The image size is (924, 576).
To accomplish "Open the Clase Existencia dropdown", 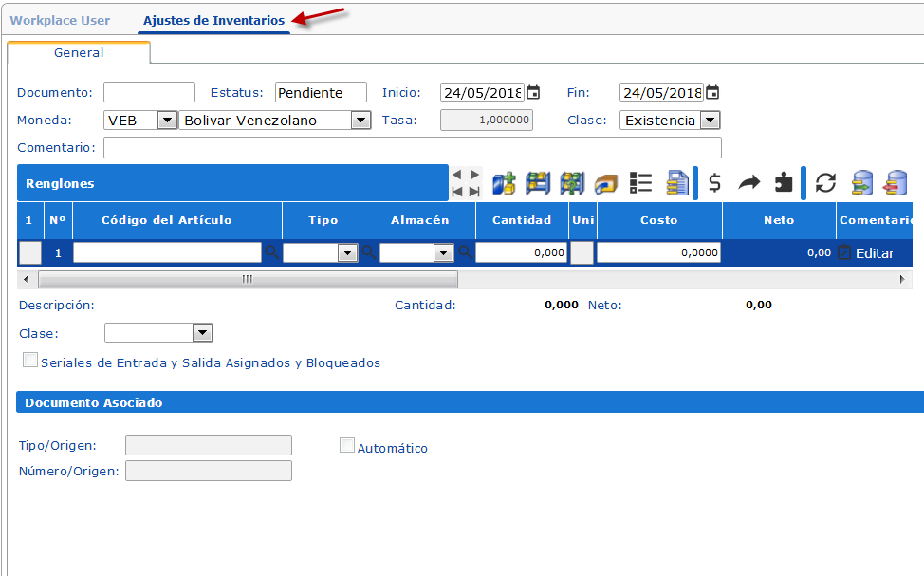I will [x=711, y=120].
